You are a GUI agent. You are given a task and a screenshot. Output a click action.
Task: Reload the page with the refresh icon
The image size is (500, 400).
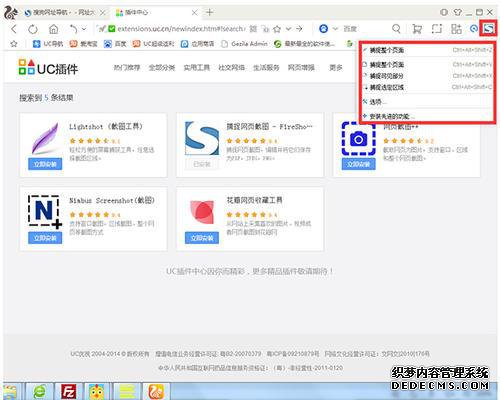coord(33,29)
